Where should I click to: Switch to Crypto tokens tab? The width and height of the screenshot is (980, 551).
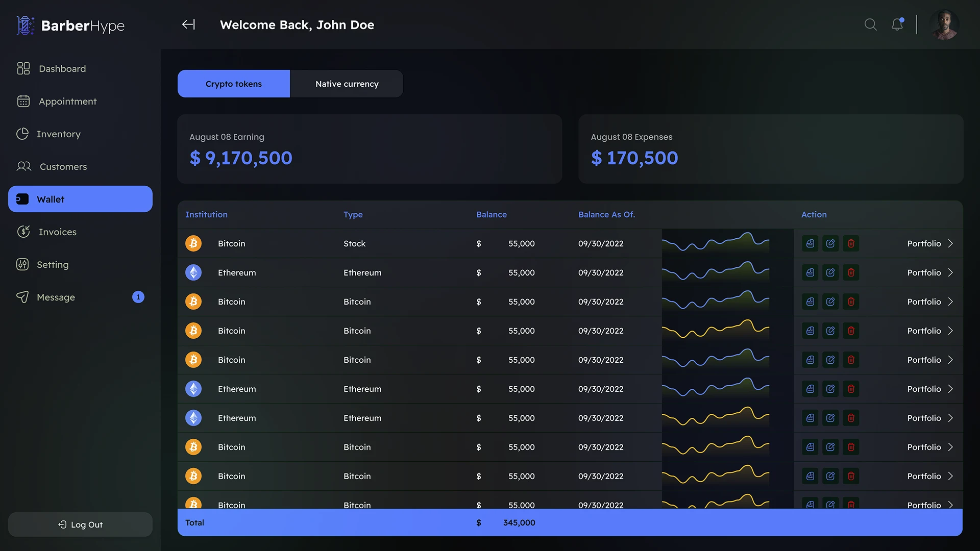(x=234, y=84)
